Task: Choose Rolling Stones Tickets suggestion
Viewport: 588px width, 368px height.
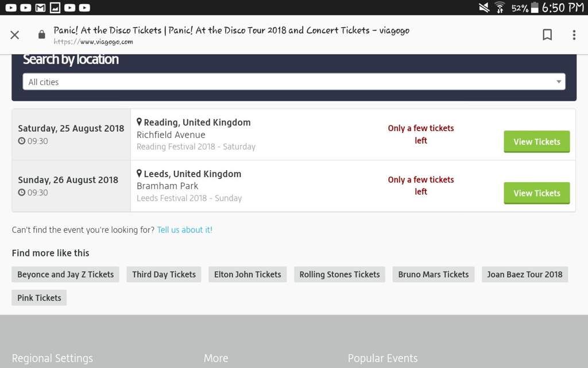Action: coord(339,274)
